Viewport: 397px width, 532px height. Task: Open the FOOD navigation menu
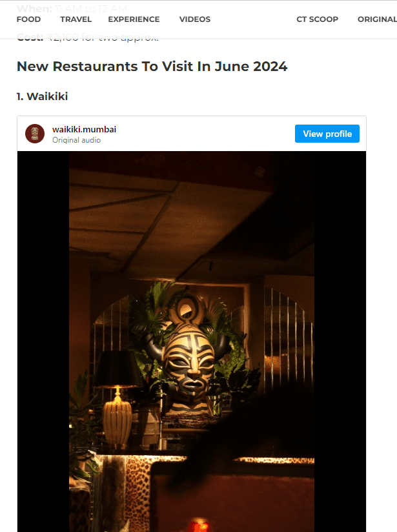click(28, 19)
